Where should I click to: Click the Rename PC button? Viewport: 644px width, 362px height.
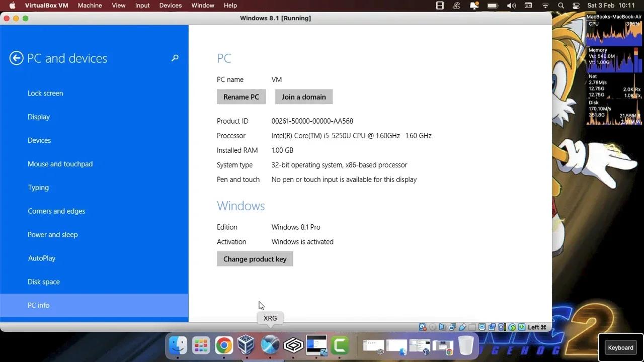tap(241, 97)
